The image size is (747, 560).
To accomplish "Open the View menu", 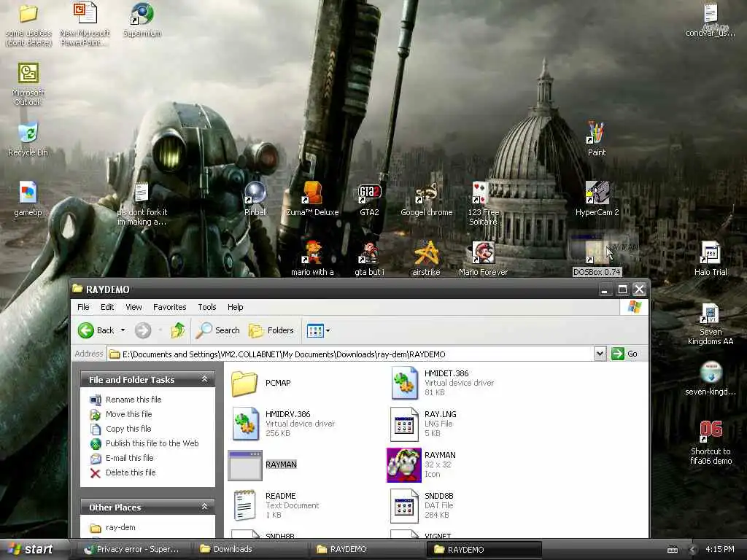I will [x=134, y=307].
